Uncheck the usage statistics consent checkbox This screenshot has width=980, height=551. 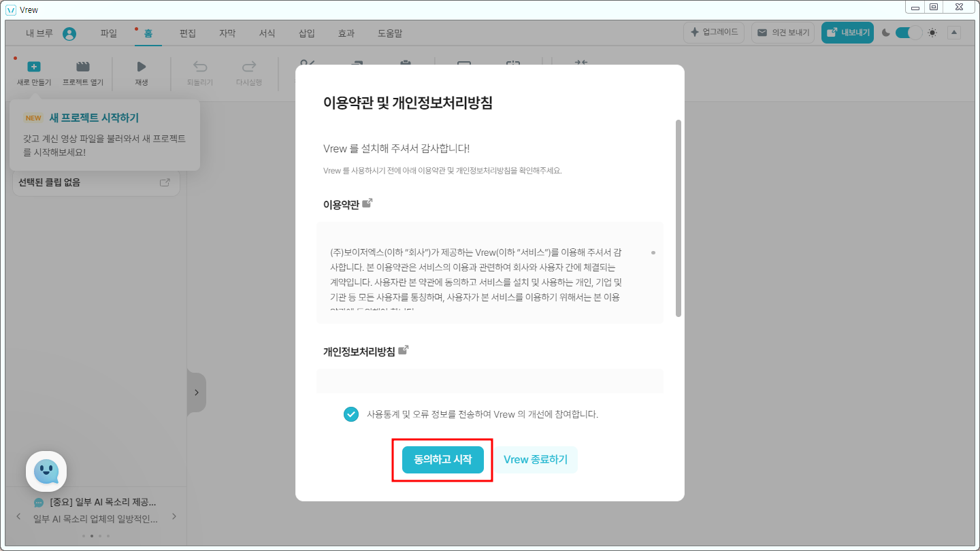coord(351,414)
